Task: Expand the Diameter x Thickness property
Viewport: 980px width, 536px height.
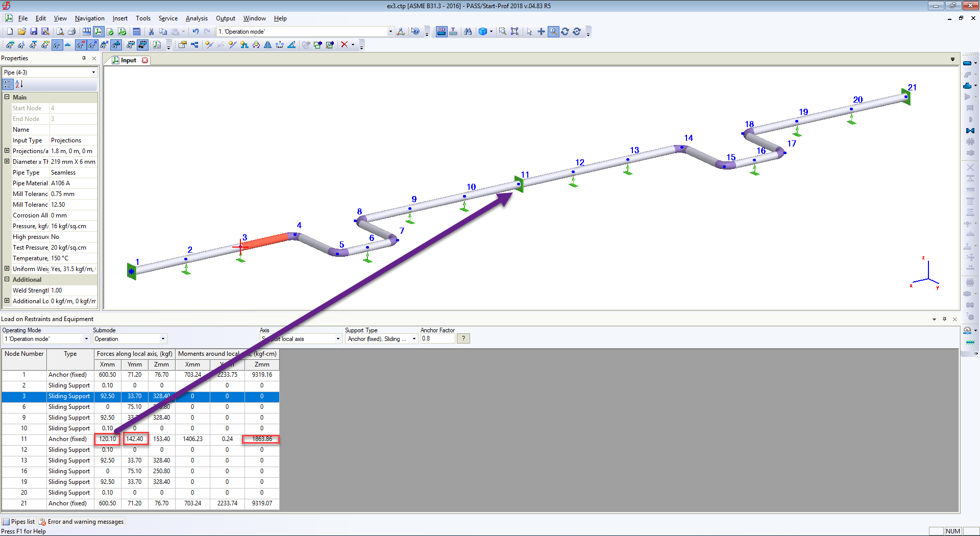Action: point(7,161)
